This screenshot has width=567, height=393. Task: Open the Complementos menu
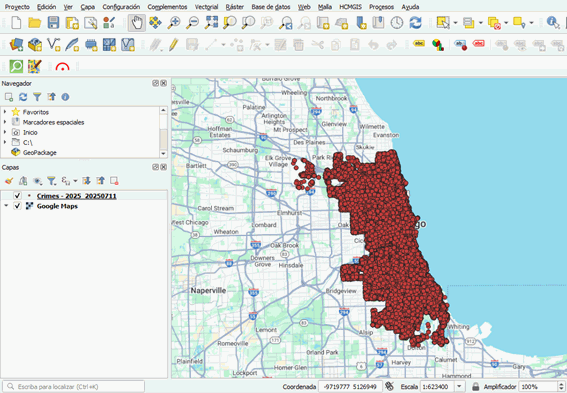[x=167, y=7]
